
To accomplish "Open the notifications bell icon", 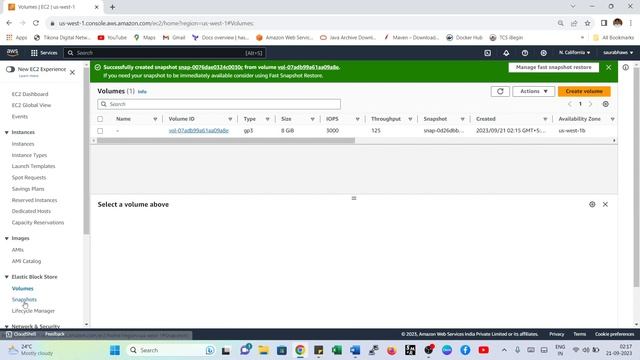I will (x=506, y=53).
